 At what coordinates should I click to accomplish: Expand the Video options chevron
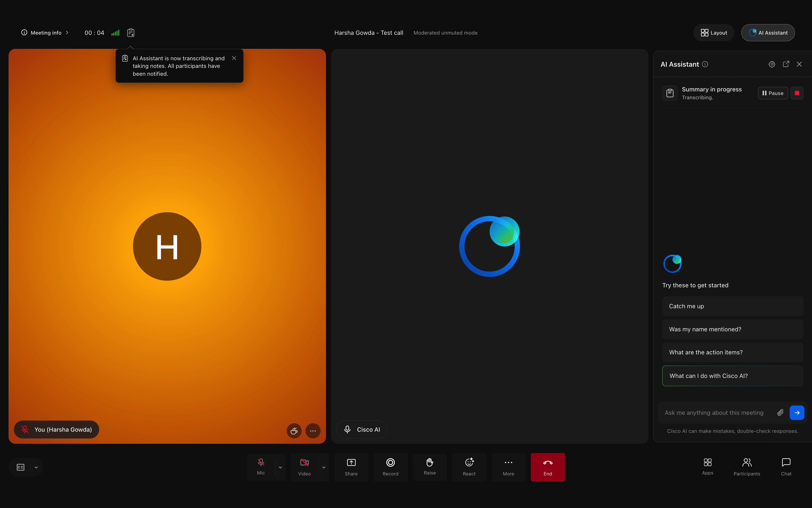click(324, 467)
